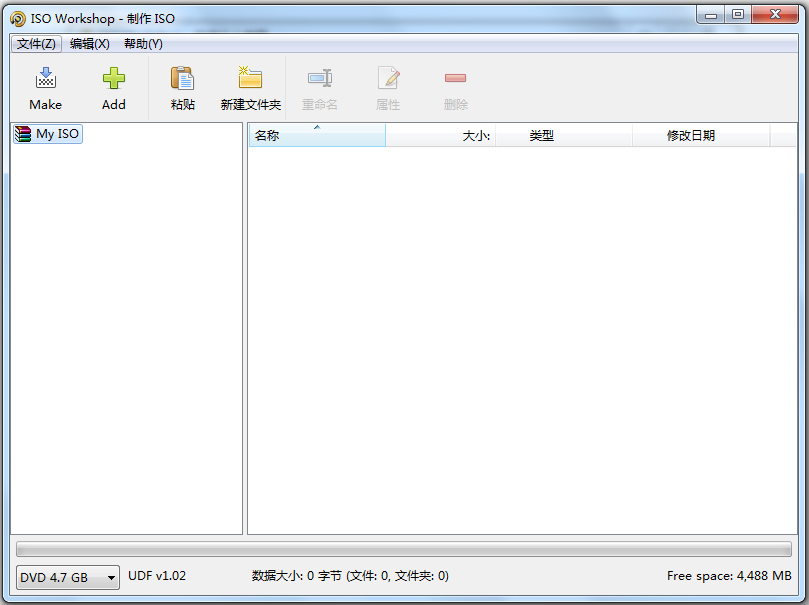Sort by the 修改日期 column header
The width and height of the screenshot is (809, 605).
(x=701, y=136)
